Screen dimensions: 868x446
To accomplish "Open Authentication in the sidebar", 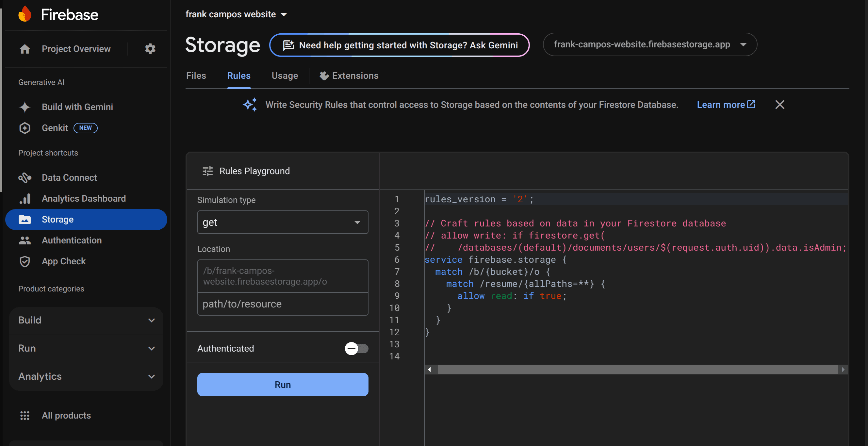I will [x=86, y=240].
